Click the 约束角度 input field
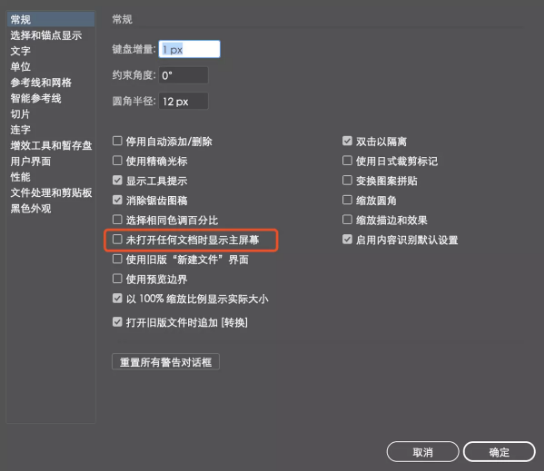 click(184, 75)
